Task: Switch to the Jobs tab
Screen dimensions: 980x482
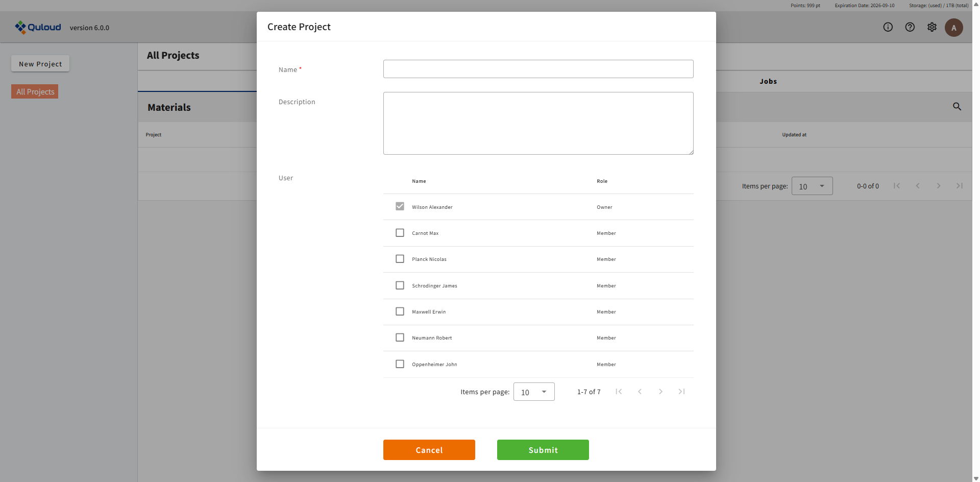Action: [768, 81]
